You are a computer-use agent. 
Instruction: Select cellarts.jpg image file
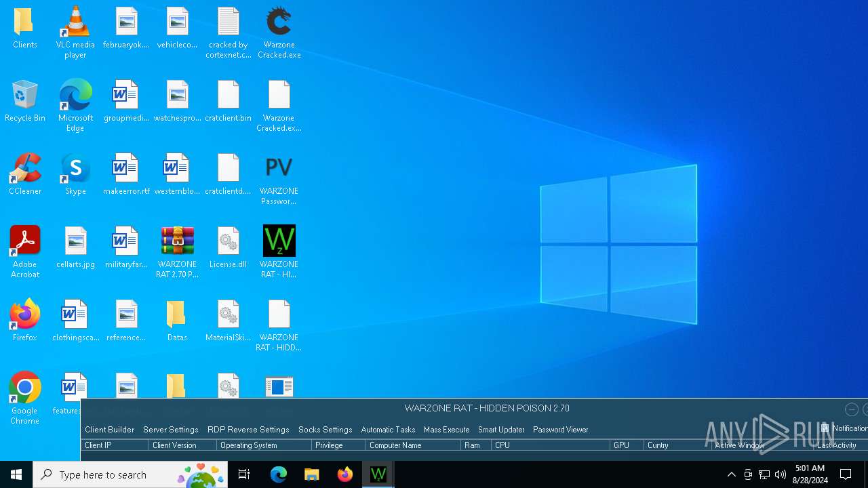(75, 248)
